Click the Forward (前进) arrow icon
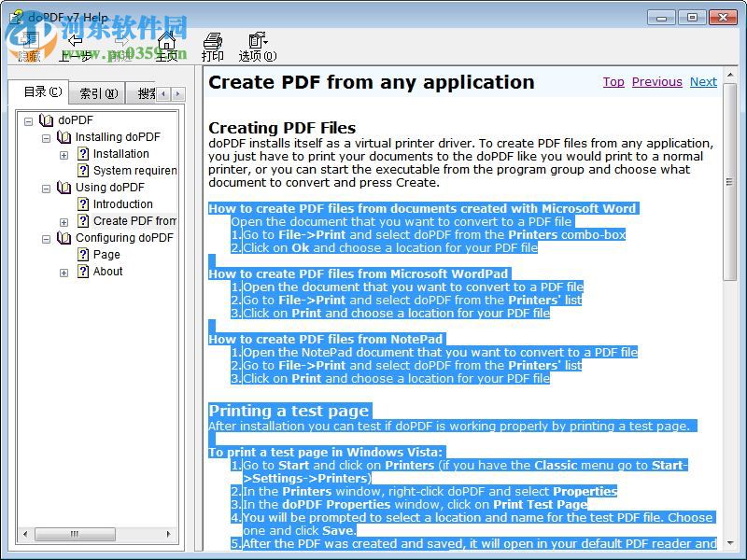 [121, 42]
